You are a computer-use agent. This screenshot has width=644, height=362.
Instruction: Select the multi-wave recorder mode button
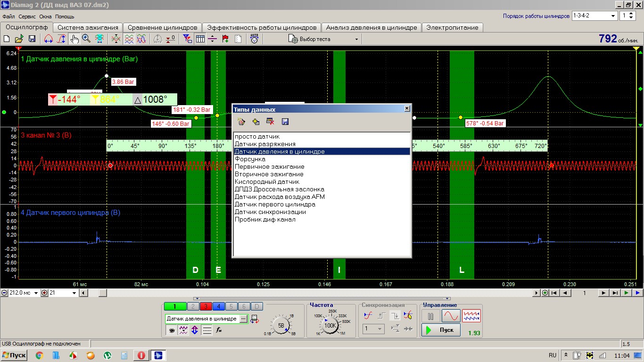pos(471,316)
